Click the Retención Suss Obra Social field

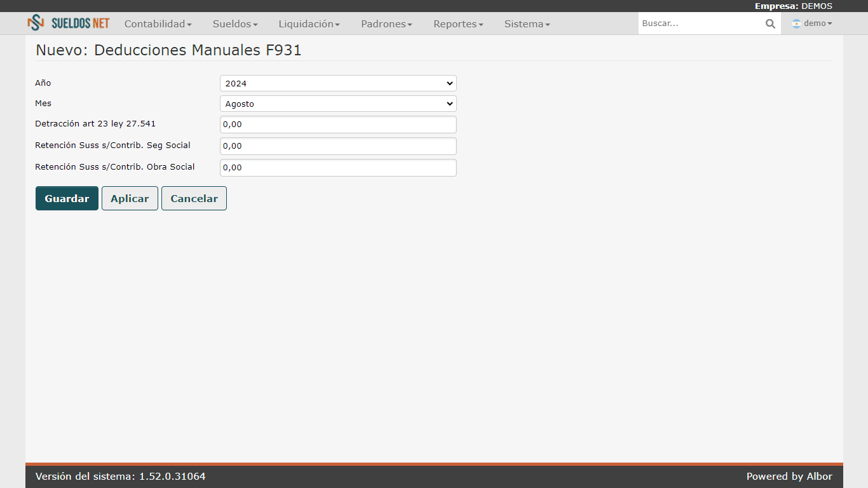(338, 168)
